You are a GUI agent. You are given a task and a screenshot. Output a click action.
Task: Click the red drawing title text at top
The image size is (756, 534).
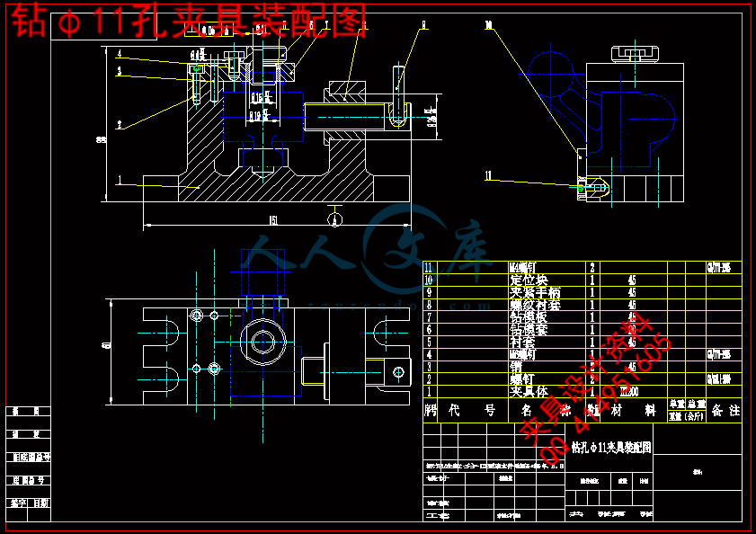[x=189, y=22]
